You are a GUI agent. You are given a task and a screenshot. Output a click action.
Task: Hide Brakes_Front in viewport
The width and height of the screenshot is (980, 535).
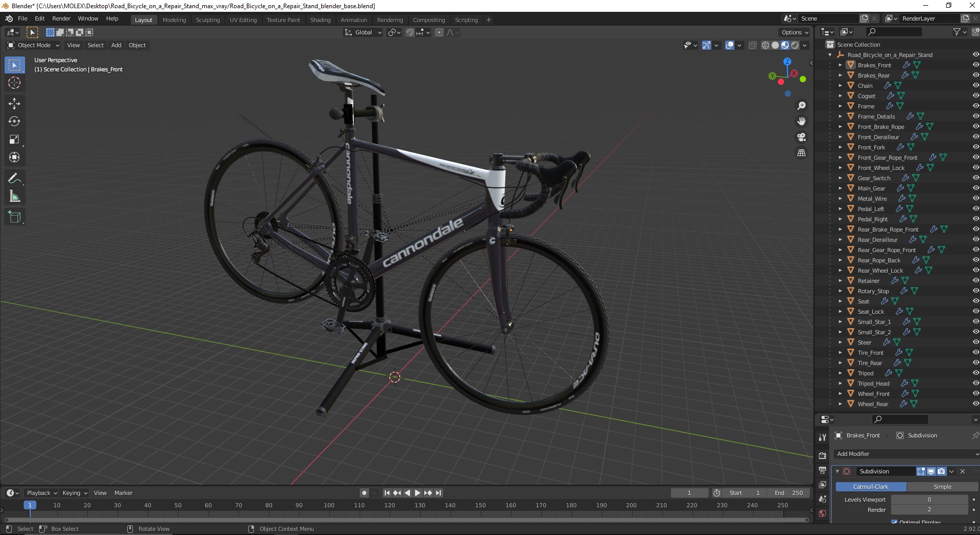[975, 65]
